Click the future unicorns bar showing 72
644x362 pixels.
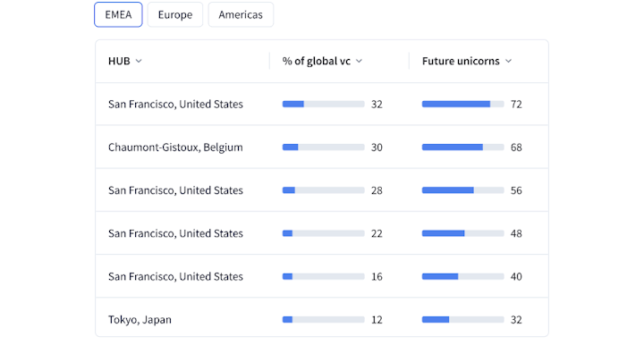pyautogui.click(x=462, y=105)
